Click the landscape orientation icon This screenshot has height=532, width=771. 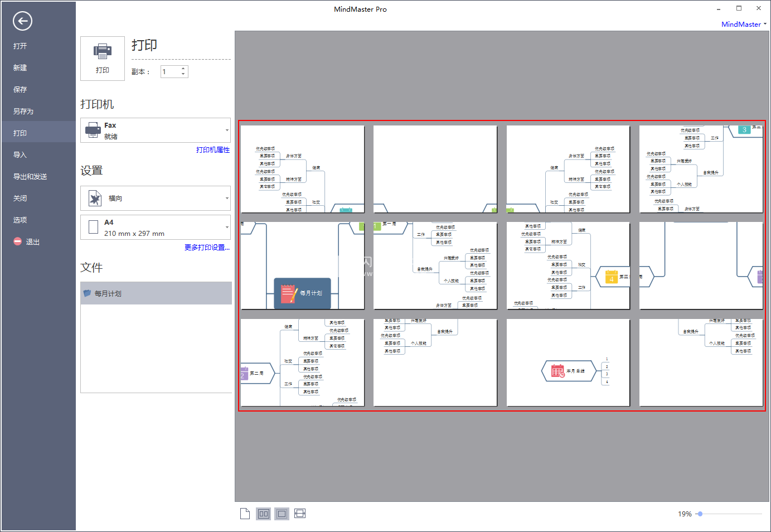(x=95, y=198)
